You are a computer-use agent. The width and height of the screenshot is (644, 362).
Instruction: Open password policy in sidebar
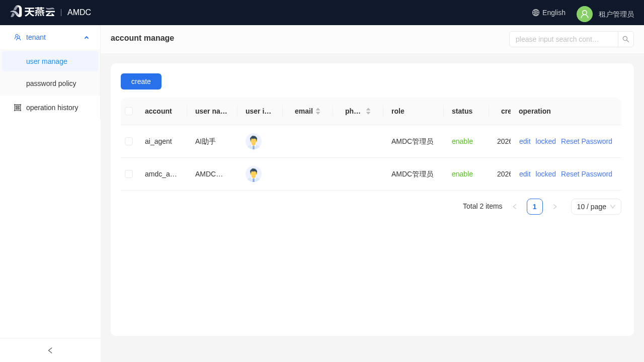click(50, 83)
